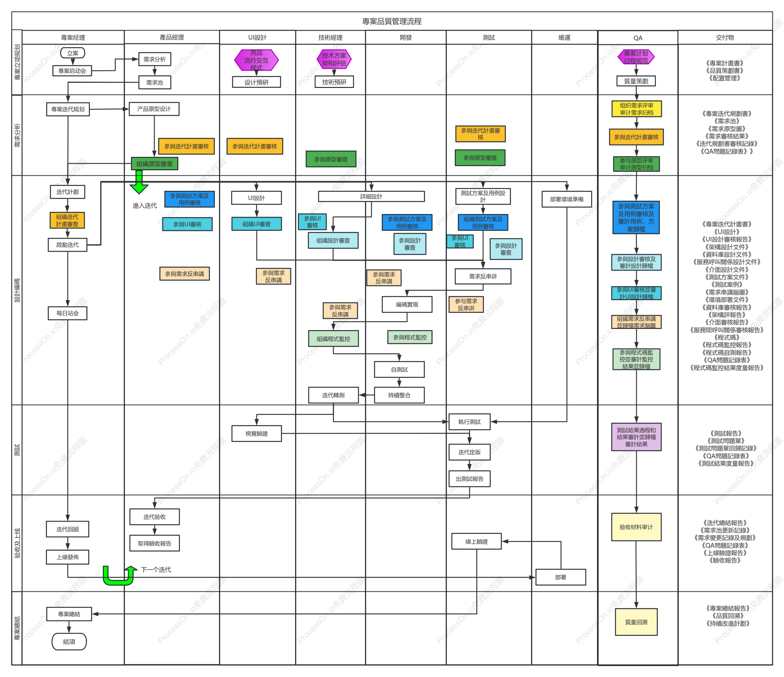Select the 技术方案架构評估 hexagon shape
784x677 pixels.
click(334, 59)
